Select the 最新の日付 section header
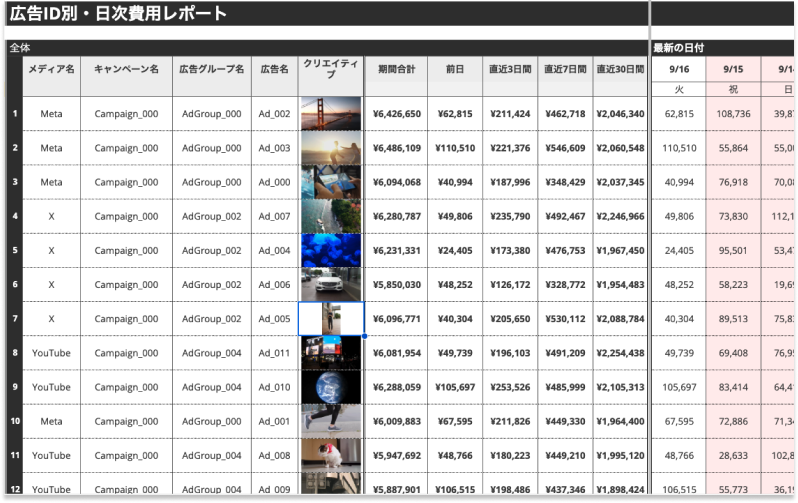This screenshot has height=503, width=798. (x=679, y=47)
